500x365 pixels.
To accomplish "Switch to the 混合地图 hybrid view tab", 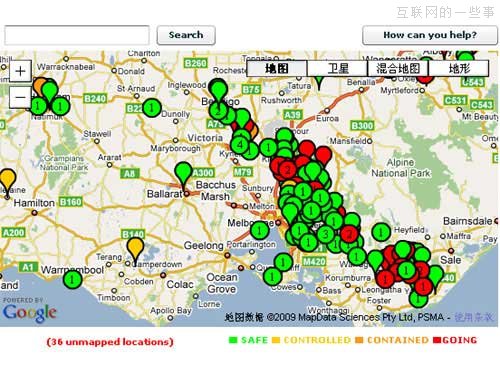I will tap(398, 69).
